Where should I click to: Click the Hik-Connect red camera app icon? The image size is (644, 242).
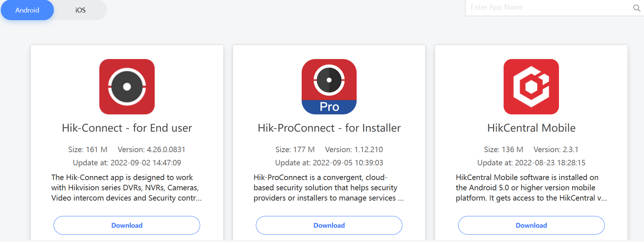coord(127,87)
